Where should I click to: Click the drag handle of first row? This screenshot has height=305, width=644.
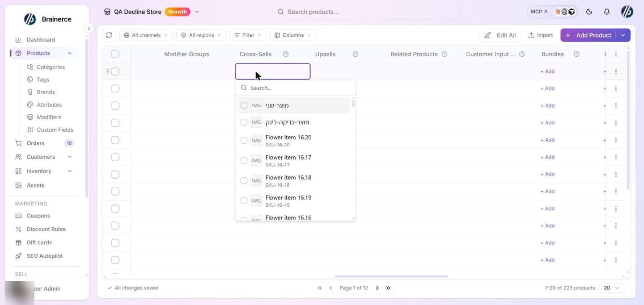107,71
